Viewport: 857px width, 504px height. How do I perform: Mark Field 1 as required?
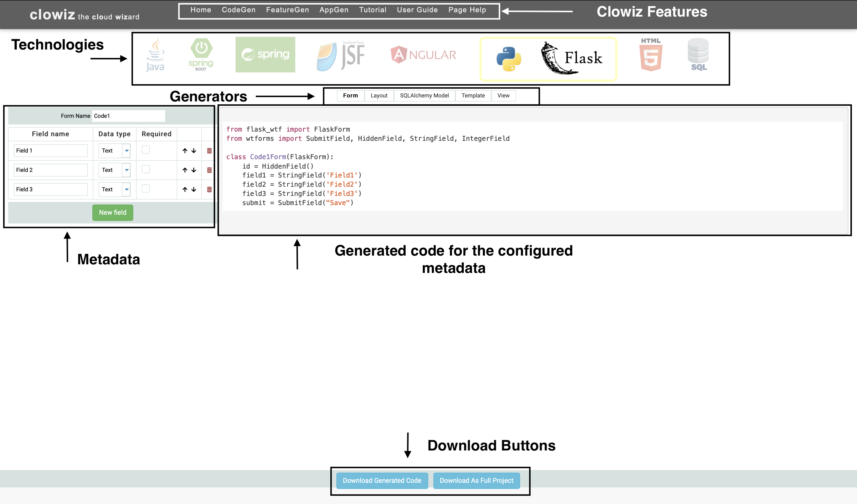[145, 150]
